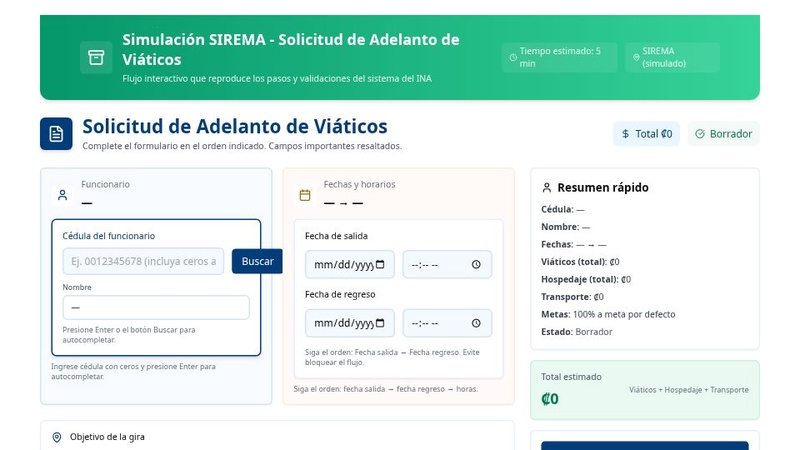This screenshot has height=450, width=800.
Task: Focus the Cédula del funcionario input field
Action: [x=143, y=261]
